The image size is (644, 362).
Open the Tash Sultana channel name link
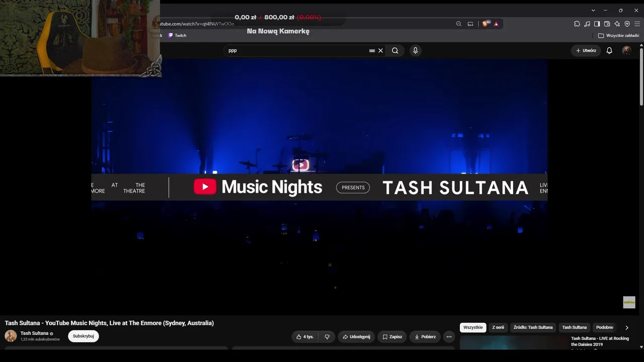coord(34,333)
